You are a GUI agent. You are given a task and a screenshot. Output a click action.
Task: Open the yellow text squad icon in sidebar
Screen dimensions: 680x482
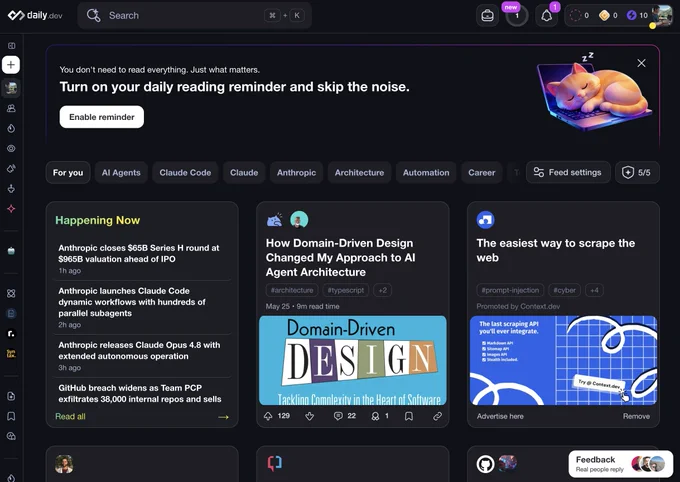11,354
